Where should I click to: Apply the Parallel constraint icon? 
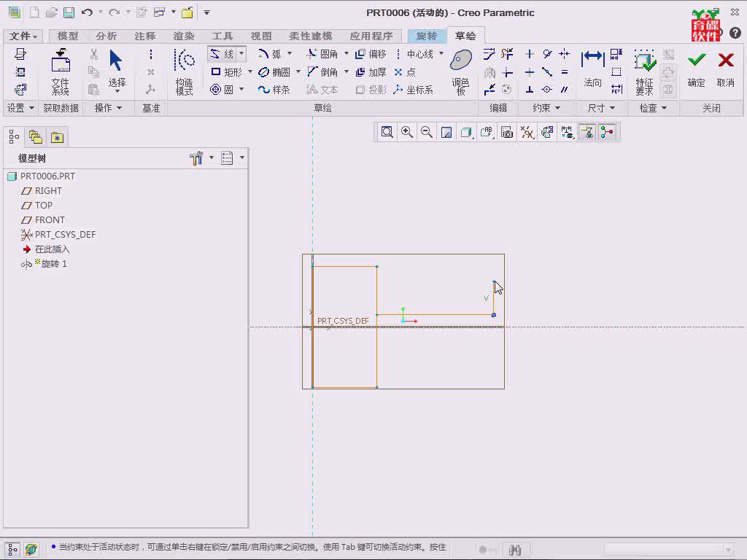pyautogui.click(x=565, y=90)
